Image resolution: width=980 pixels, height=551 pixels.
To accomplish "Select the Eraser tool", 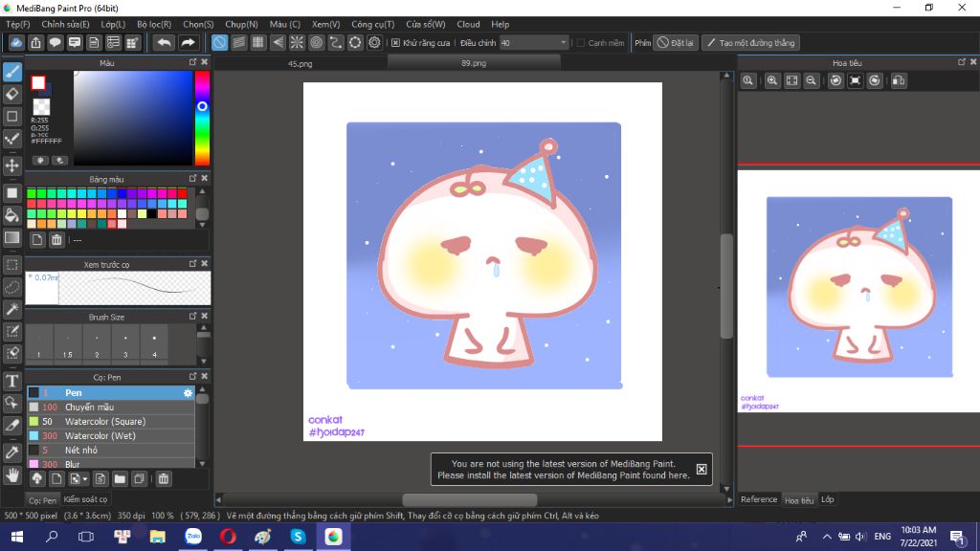I will click(11, 94).
